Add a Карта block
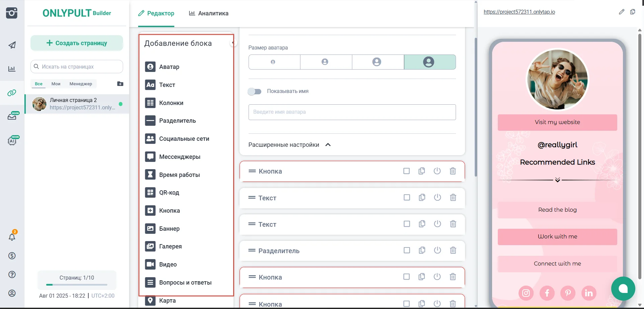644x309 pixels. 161,301
